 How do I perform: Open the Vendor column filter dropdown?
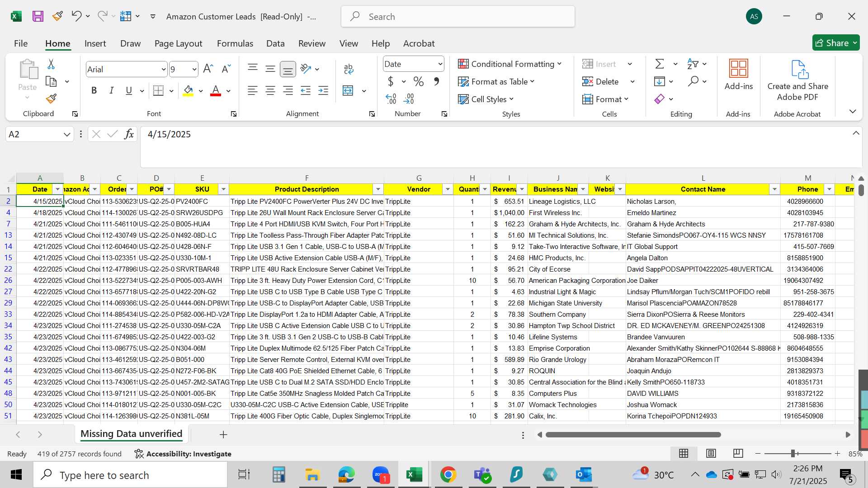pos(448,189)
